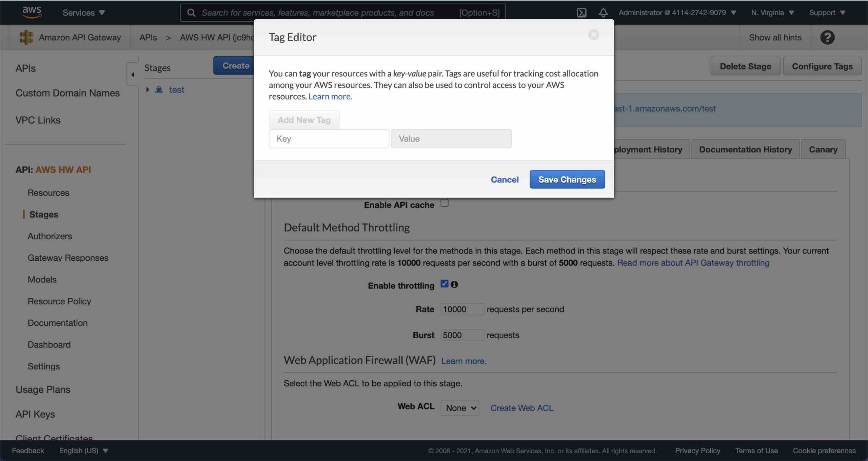
Task: Open API Keys in sidebar
Action: tap(35, 414)
